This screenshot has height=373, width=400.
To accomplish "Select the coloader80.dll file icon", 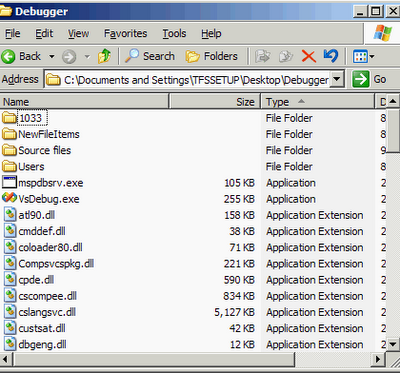I will [x=10, y=247].
